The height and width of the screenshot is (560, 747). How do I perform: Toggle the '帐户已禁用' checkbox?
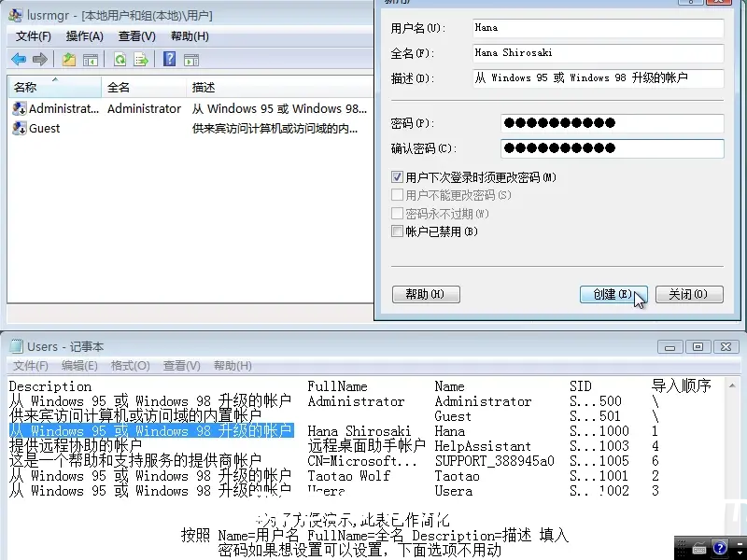click(397, 231)
